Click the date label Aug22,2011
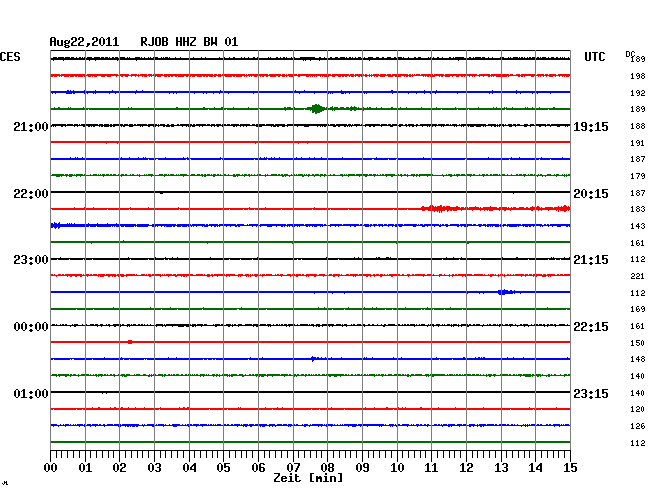Screen dimensions: 650x494 coord(84,42)
